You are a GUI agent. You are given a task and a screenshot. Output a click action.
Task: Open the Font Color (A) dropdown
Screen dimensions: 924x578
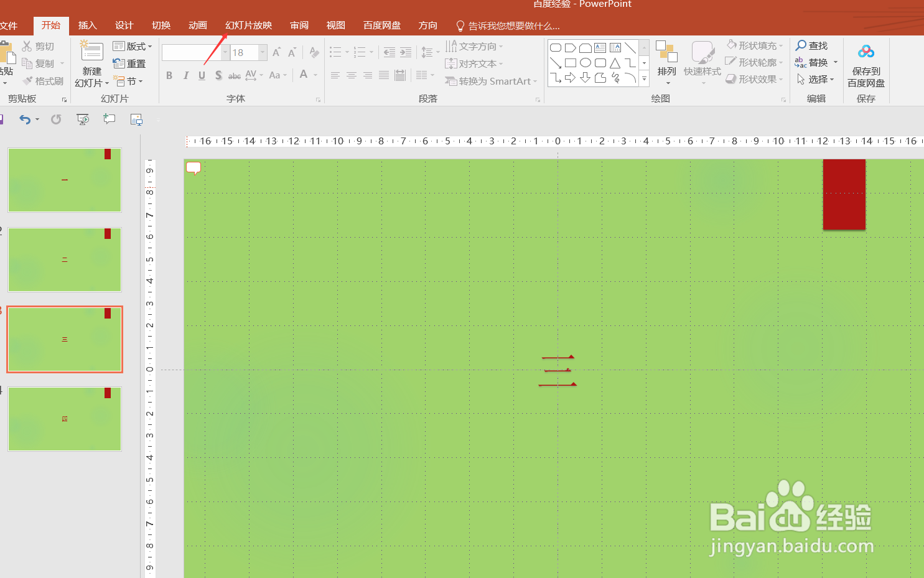[x=315, y=75]
